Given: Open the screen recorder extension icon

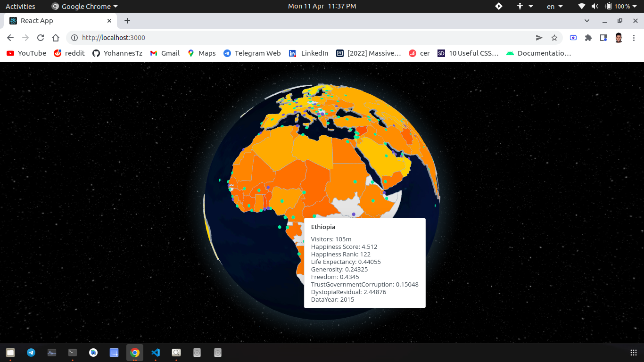Looking at the screenshot, I should 573,38.
